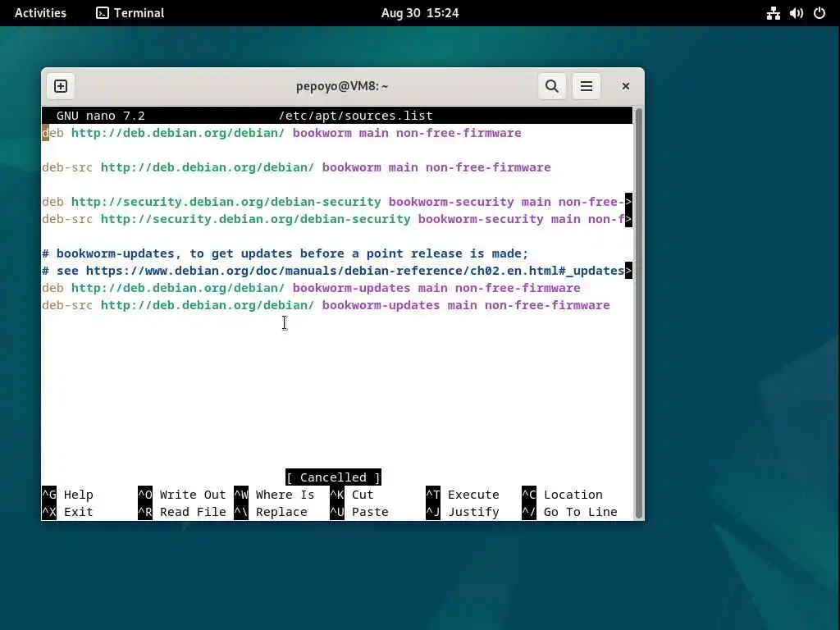The width and height of the screenshot is (840, 630).
Task: Click the ^W Where Is shortcut
Action: pyautogui.click(x=274, y=495)
